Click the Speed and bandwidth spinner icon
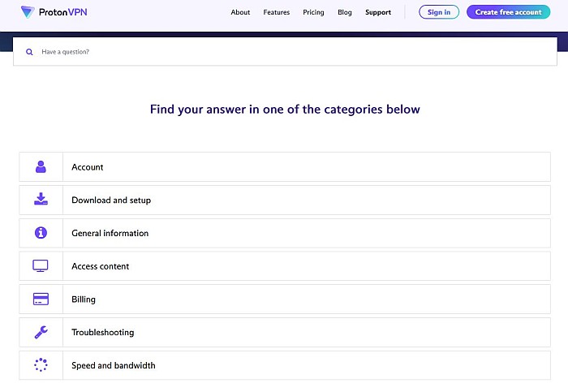 point(41,365)
